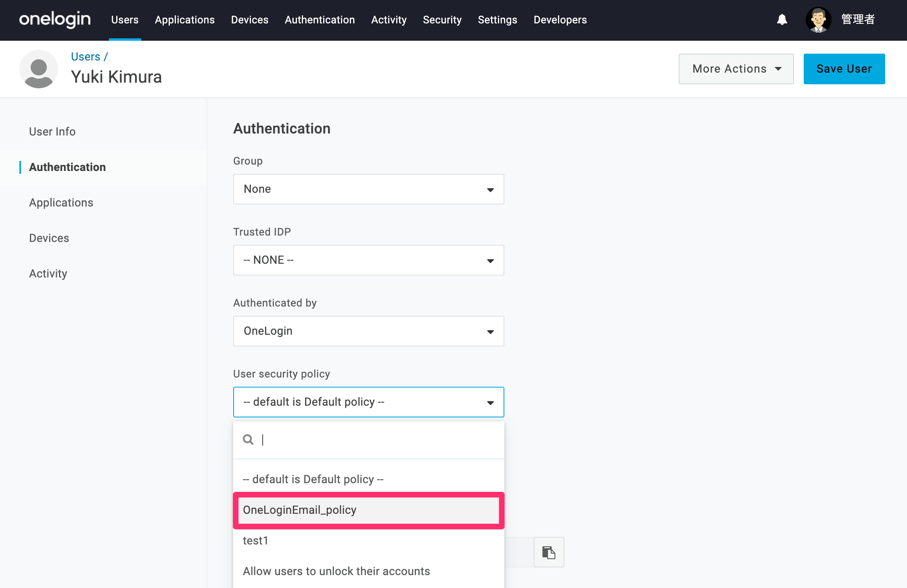
Task: Click the Save User button
Action: 844,69
